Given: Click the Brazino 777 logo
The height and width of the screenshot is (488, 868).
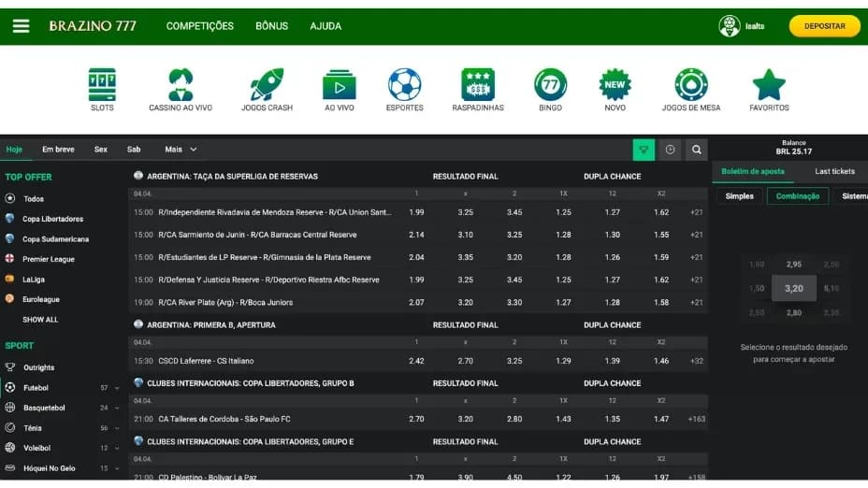Looking at the screenshot, I should point(93,26).
